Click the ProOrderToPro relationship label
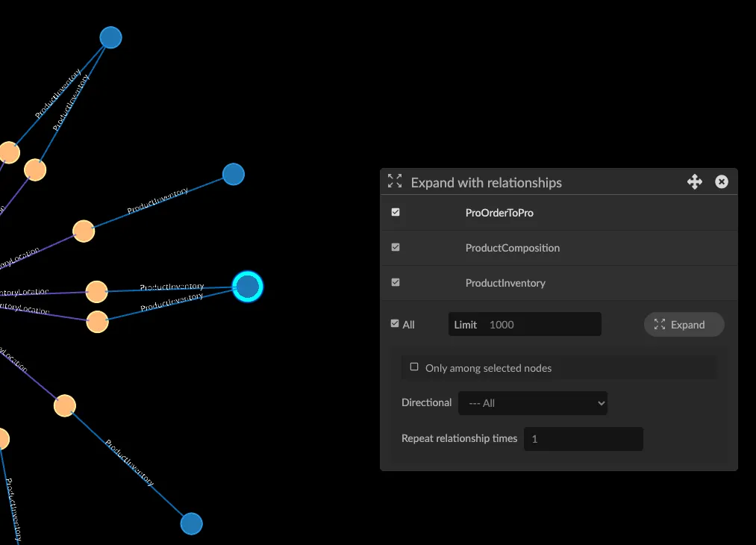The width and height of the screenshot is (756, 545). coord(499,213)
